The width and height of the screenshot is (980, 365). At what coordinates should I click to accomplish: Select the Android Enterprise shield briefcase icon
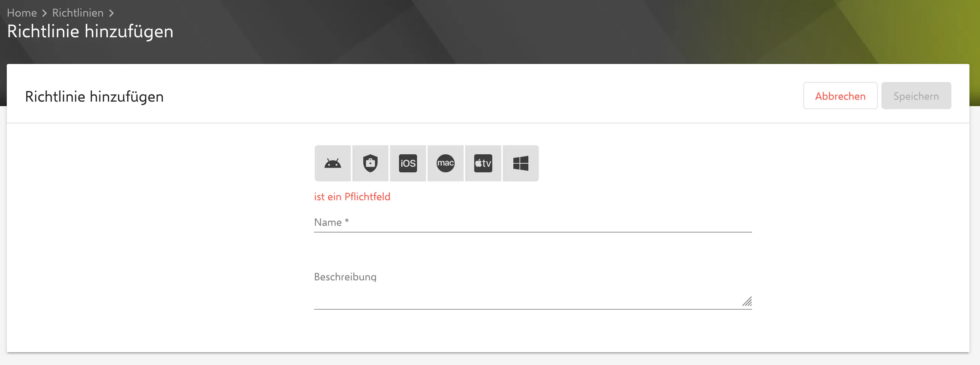coord(370,163)
